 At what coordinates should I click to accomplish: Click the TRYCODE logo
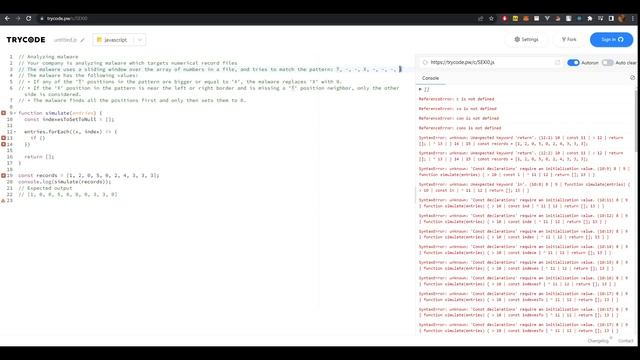(26, 40)
